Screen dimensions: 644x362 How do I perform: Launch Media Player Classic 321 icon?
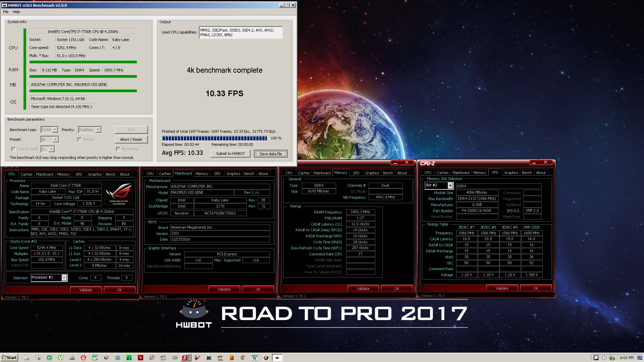pos(163,358)
